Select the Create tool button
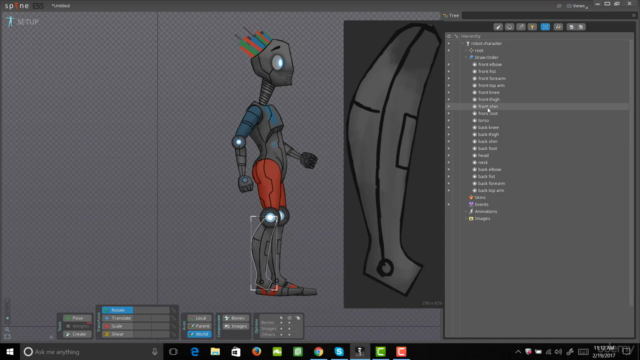The image size is (640, 360). [x=77, y=334]
